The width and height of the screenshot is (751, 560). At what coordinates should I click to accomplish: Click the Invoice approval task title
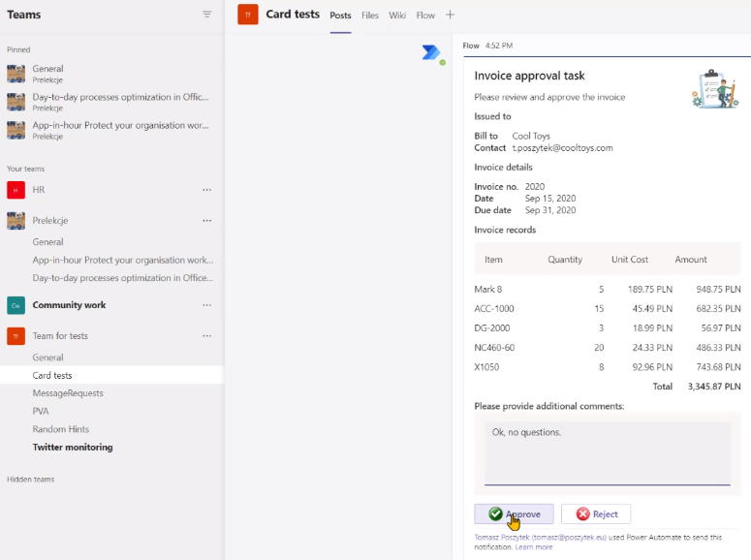pyautogui.click(x=529, y=76)
